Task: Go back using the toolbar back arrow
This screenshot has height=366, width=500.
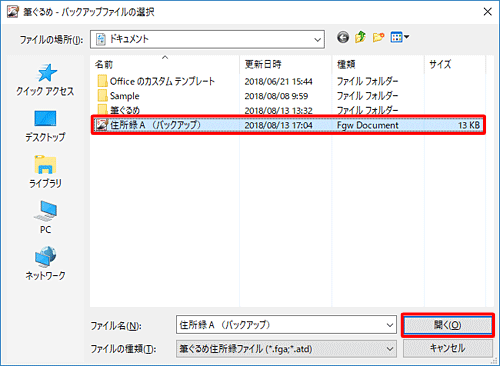Action: [343, 37]
